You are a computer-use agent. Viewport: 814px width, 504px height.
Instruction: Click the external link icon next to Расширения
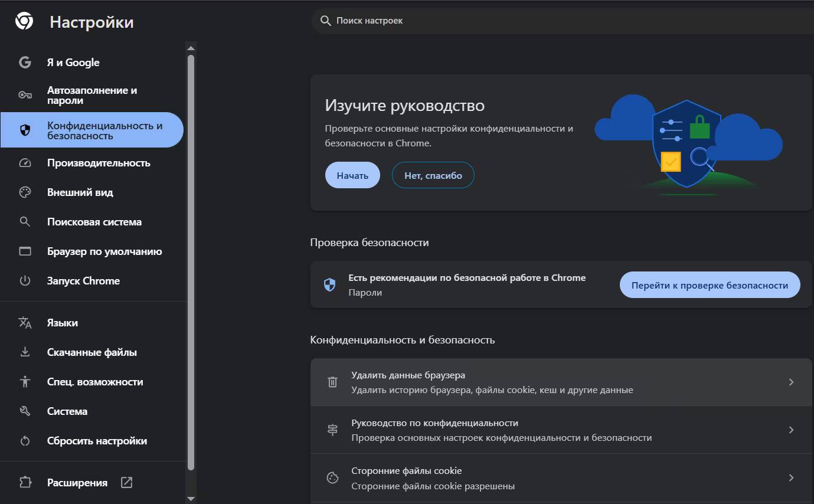pos(126,483)
